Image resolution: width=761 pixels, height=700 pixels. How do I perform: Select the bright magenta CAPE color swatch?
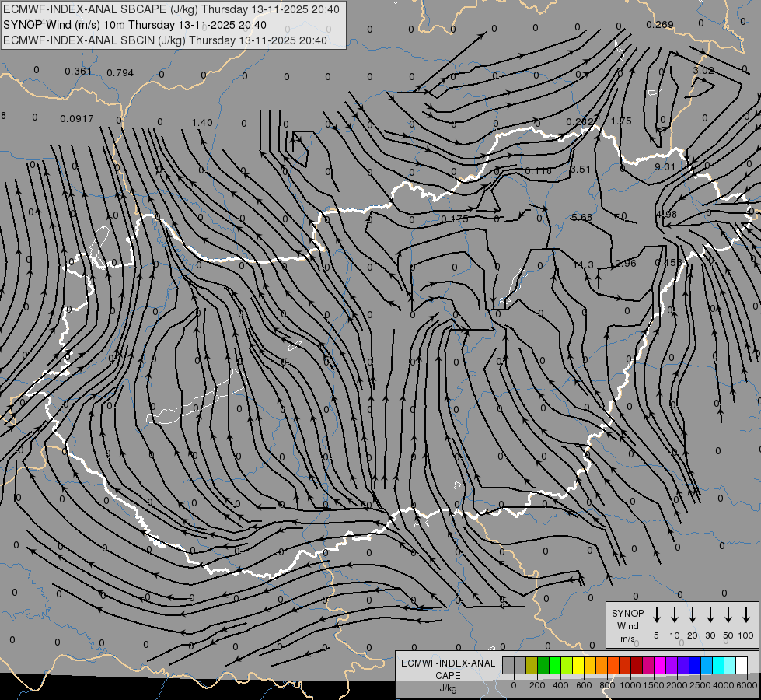(x=660, y=666)
